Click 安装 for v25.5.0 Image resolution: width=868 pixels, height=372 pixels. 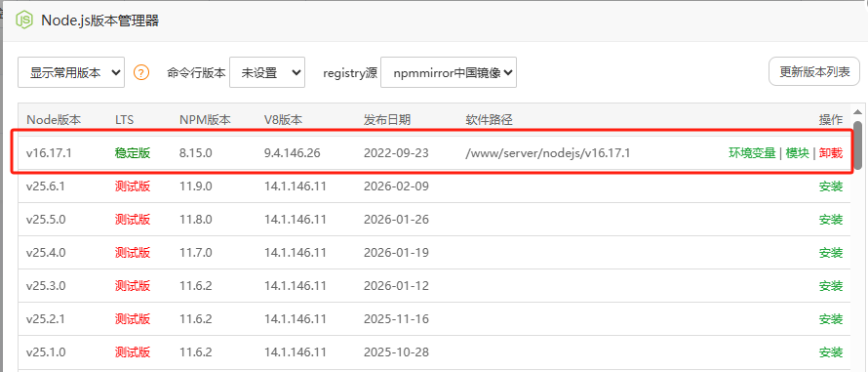click(831, 220)
